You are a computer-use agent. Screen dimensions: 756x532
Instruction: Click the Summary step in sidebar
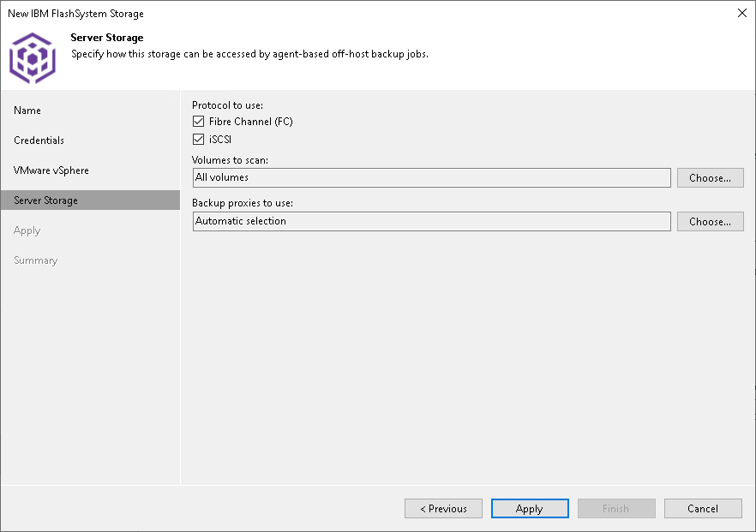(36, 260)
